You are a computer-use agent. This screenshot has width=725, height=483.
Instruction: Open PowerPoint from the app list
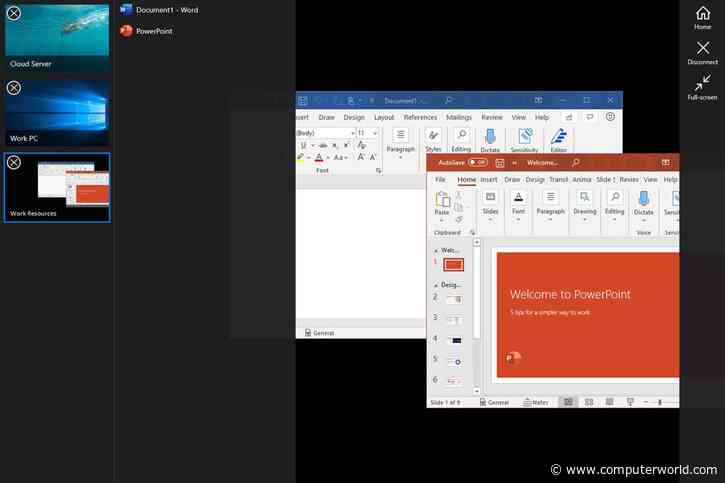click(146, 31)
